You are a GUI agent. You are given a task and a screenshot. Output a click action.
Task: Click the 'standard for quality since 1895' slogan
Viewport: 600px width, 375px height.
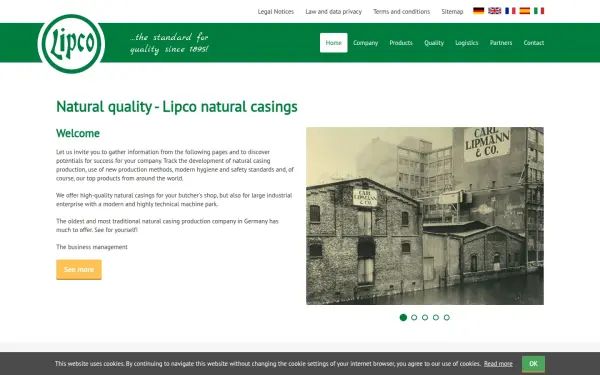tap(169, 43)
